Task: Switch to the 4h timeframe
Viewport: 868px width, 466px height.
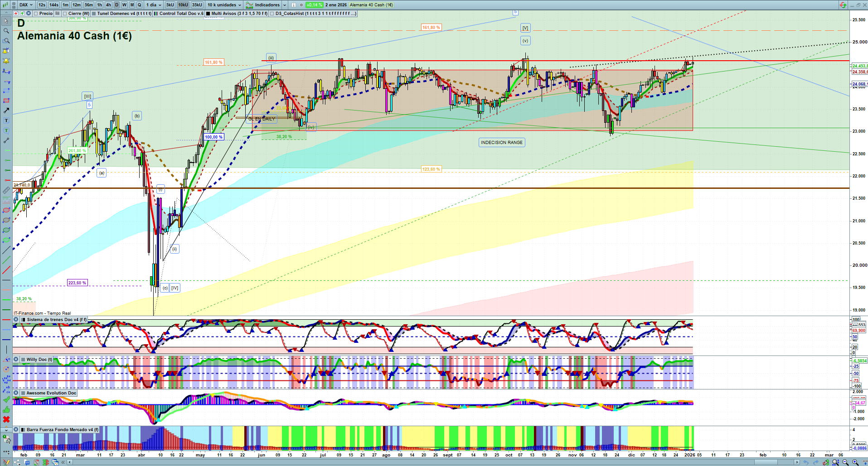Action: click(x=108, y=5)
